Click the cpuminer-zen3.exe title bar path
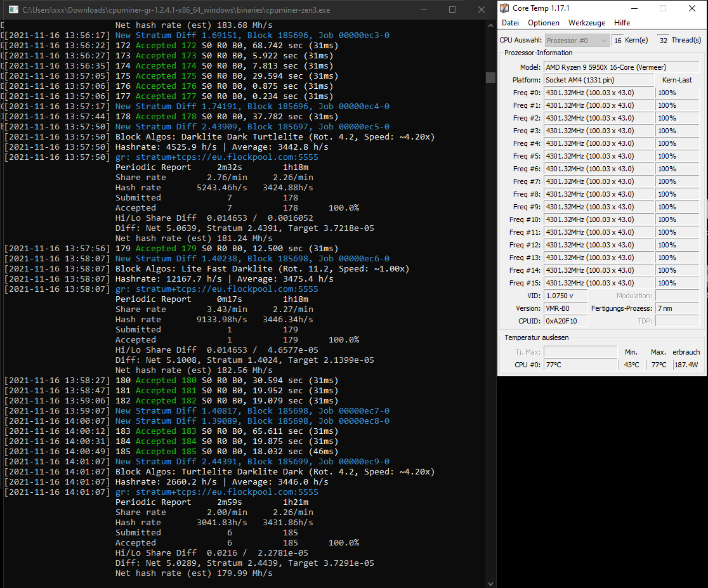Viewport: 708px width, 588px height. (x=176, y=10)
